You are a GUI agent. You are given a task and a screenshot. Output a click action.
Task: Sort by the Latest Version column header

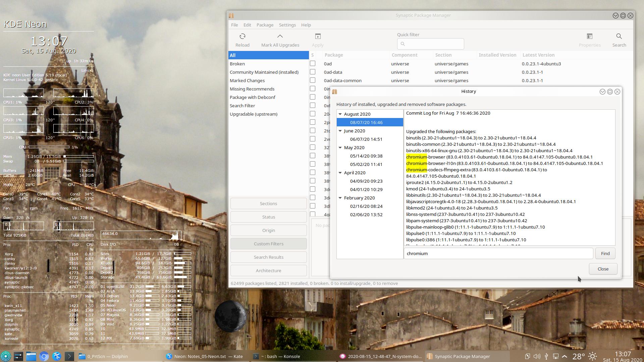click(x=576, y=55)
